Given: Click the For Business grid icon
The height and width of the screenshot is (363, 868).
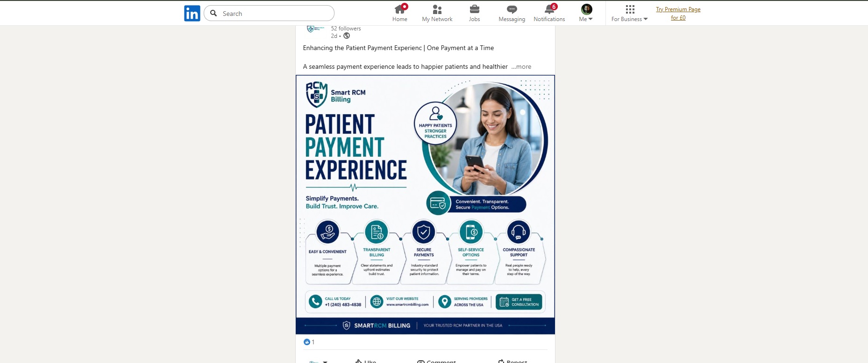Looking at the screenshot, I should [x=630, y=9].
